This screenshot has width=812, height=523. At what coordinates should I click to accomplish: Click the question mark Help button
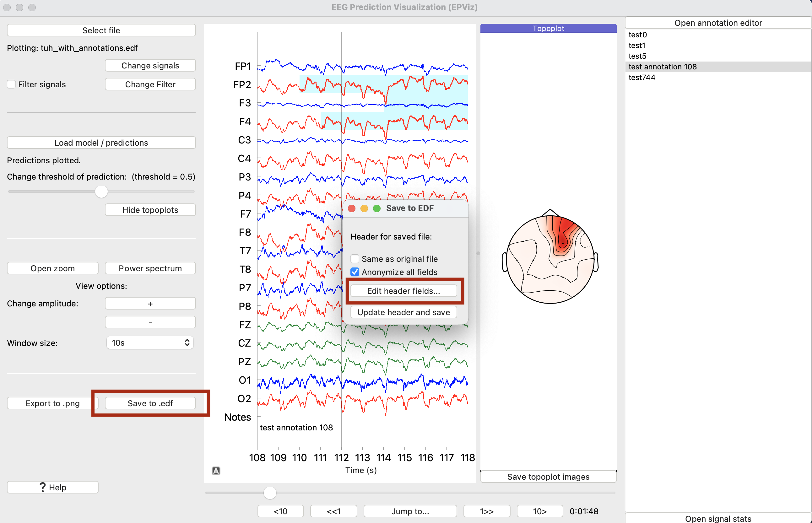coord(53,487)
